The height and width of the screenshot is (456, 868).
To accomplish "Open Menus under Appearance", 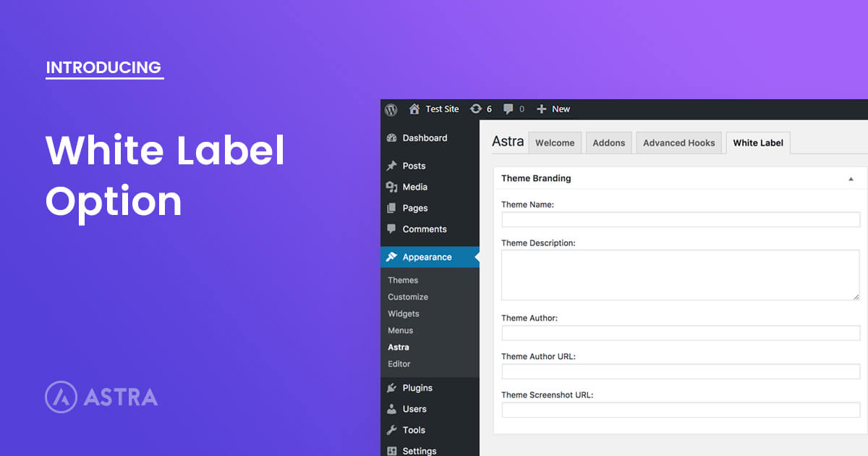I will point(401,330).
